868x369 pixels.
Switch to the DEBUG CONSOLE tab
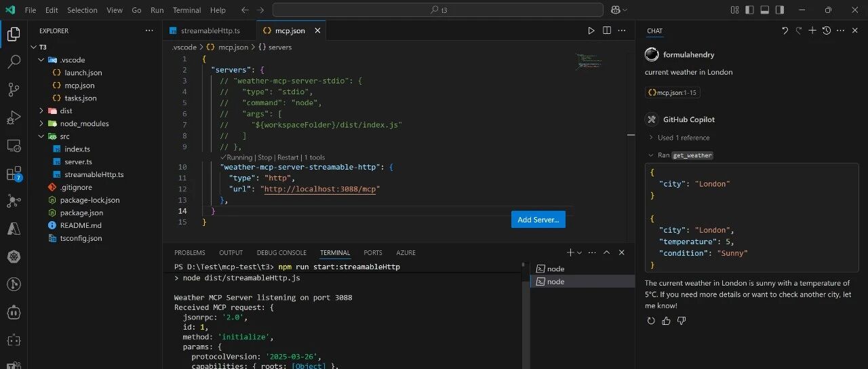click(281, 252)
